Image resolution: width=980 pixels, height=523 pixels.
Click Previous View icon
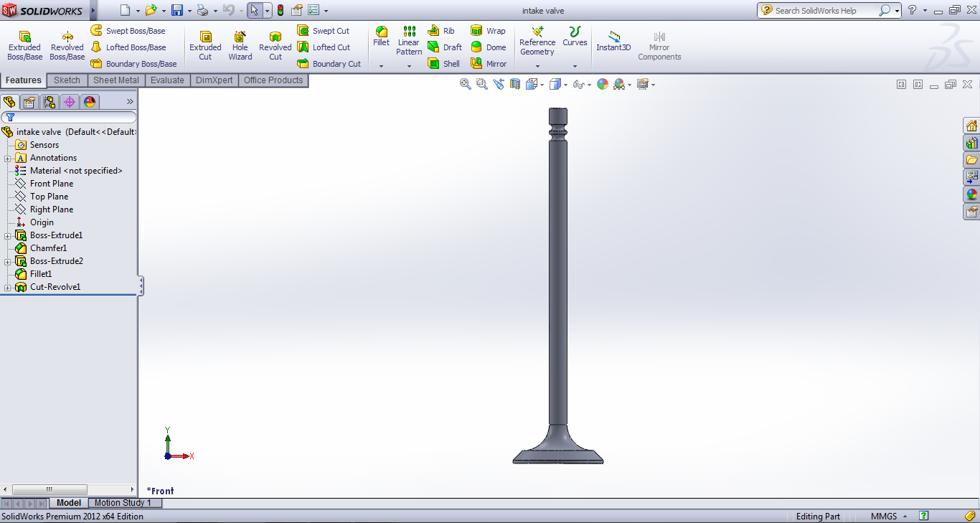click(499, 84)
